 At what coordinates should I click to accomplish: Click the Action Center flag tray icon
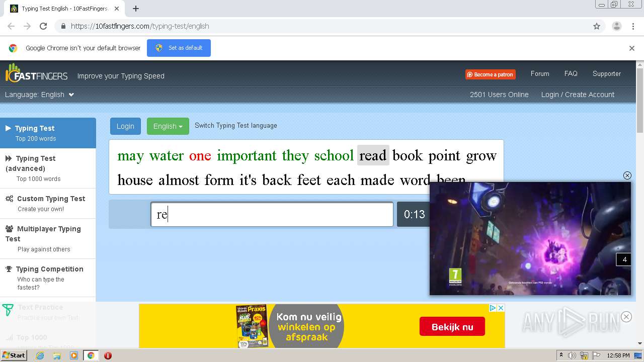click(596, 355)
